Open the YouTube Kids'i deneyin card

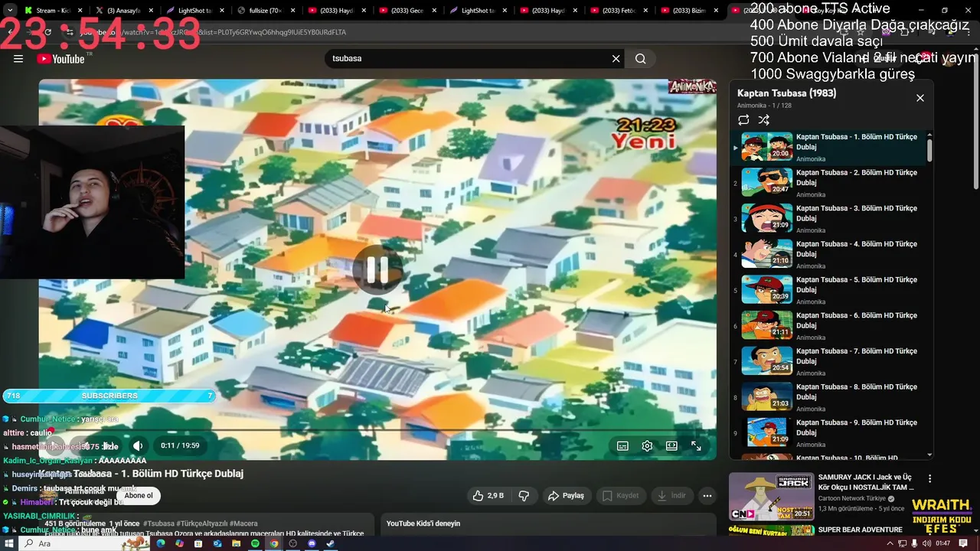tap(548, 524)
